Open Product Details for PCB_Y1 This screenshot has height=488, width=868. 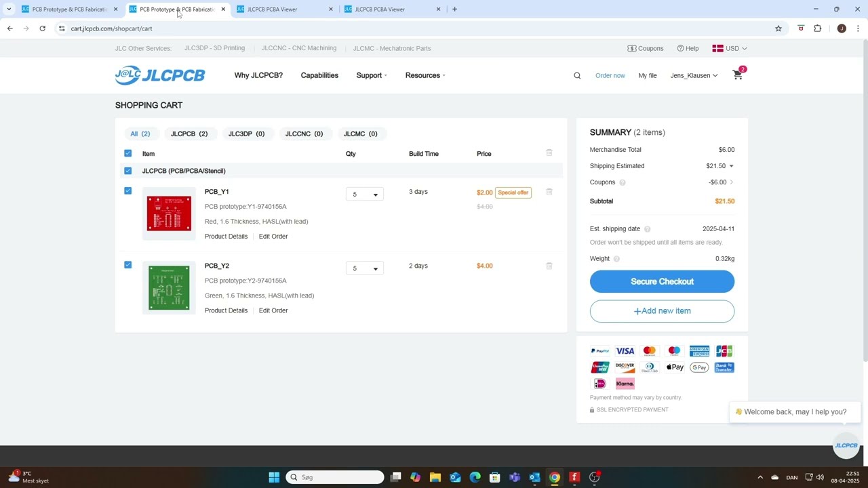click(x=226, y=237)
